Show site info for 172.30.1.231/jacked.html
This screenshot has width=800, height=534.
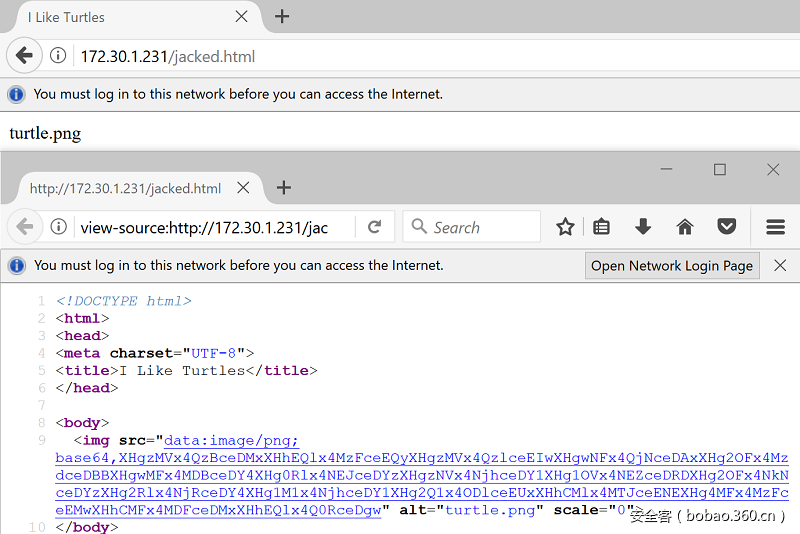click(x=58, y=55)
